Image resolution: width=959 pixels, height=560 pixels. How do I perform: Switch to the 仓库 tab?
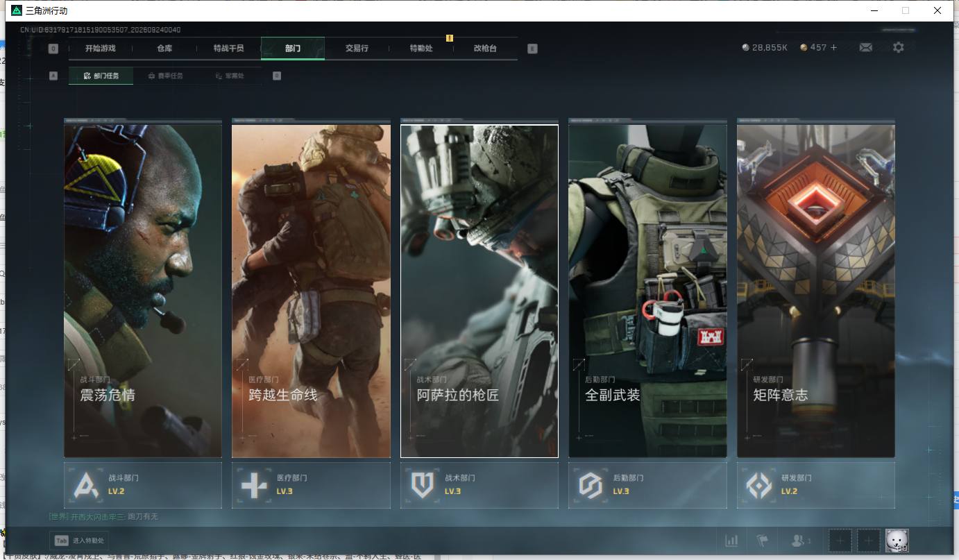click(x=164, y=49)
